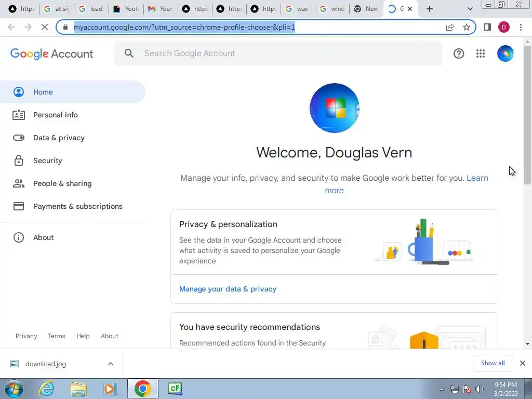Click the network tray icon
This screenshot has height=399, width=532.
(x=454, y=389)
